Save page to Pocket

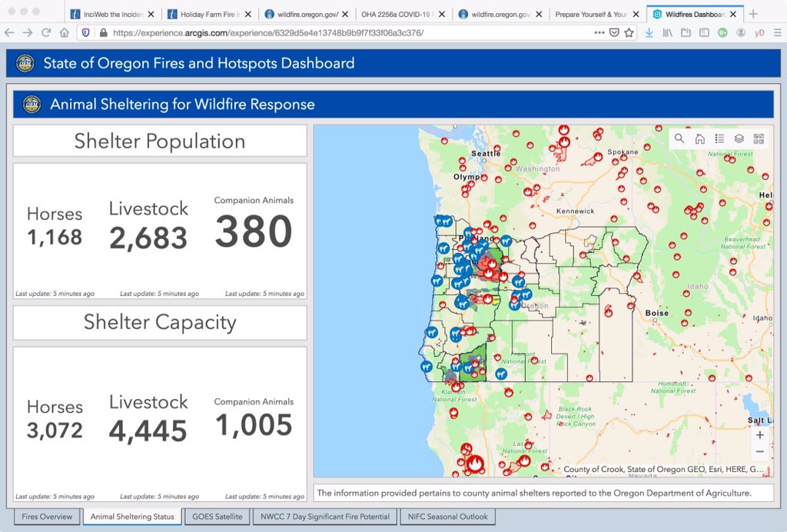614,32
